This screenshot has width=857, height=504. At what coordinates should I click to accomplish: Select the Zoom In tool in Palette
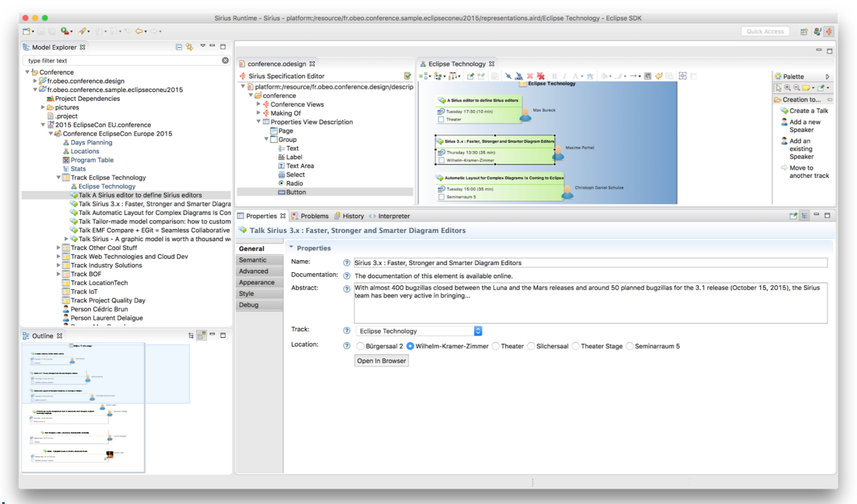pyautogui.click(x=787, y=88)
